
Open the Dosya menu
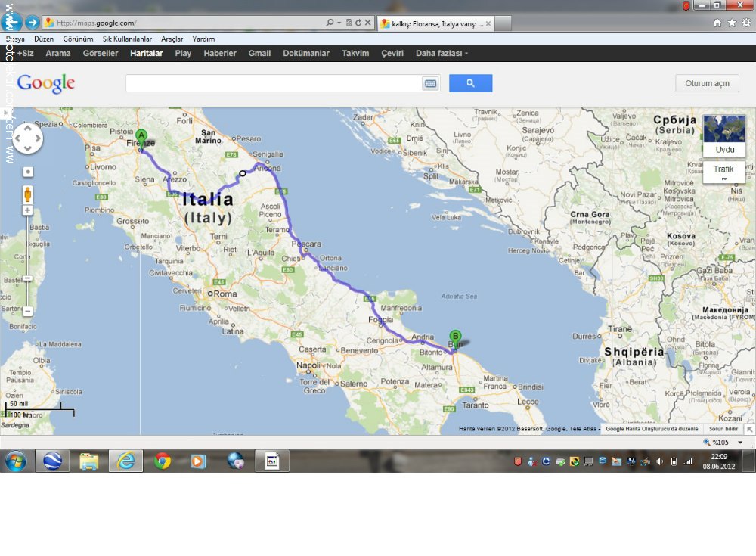[x=15, y=39]
